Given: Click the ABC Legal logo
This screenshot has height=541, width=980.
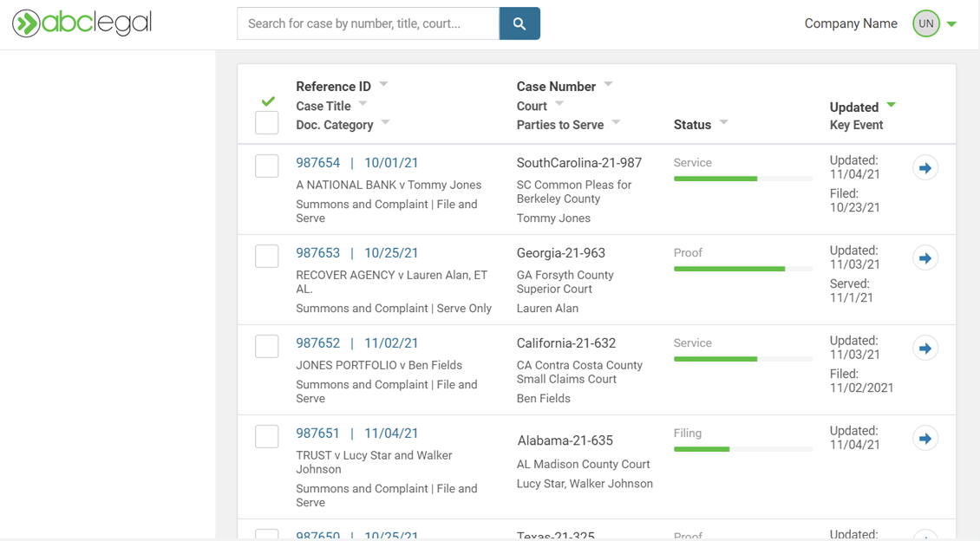Looking at the screenshot, I should point(82,23).
